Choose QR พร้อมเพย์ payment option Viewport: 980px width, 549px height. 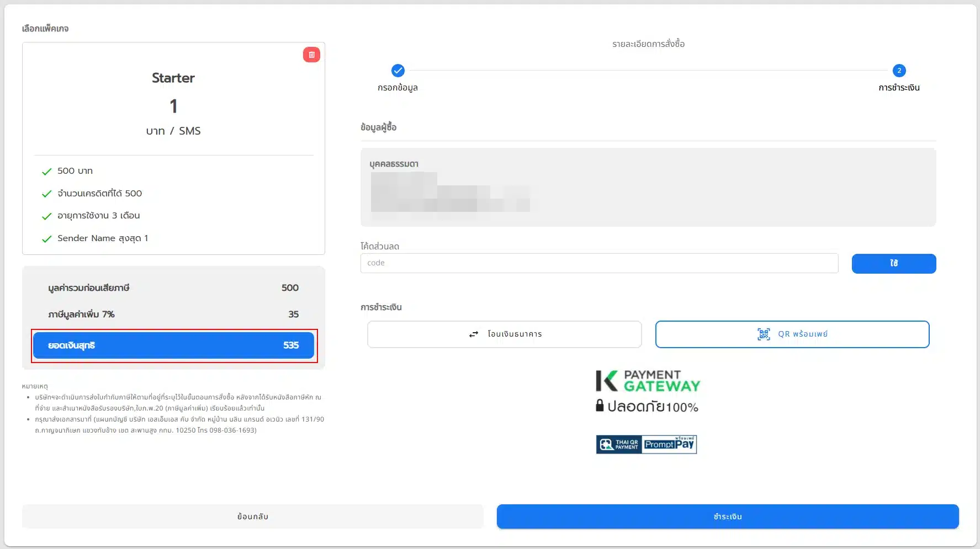pos(792,334)
